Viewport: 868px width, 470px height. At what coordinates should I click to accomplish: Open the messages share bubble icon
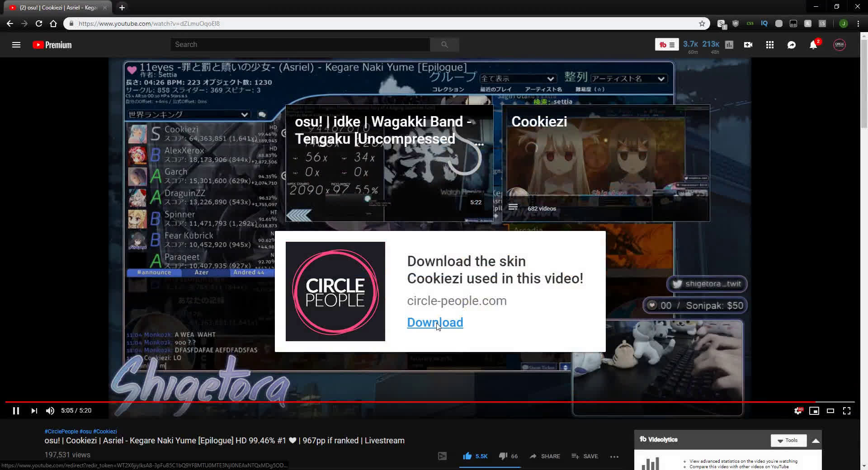pyautogui.click(x=792, y=45)
